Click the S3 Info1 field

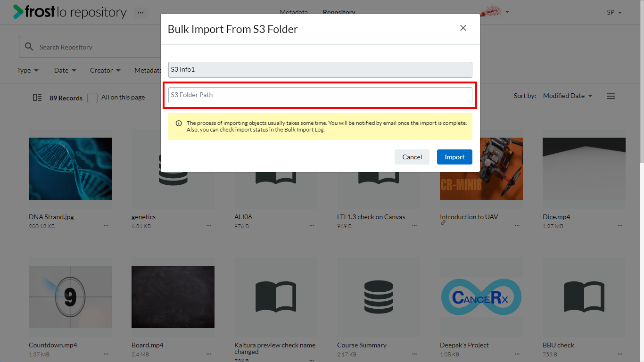coord(320,70)
